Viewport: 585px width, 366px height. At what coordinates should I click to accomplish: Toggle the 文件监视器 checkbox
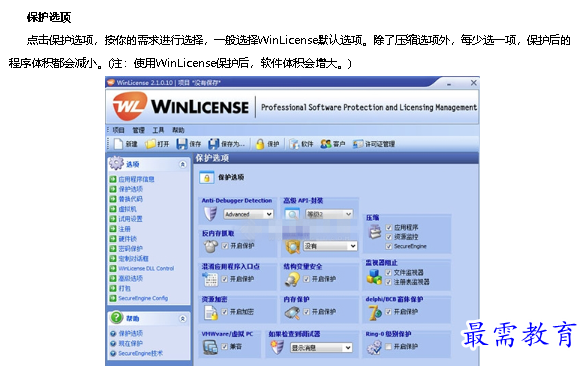[x=389, y=272]
